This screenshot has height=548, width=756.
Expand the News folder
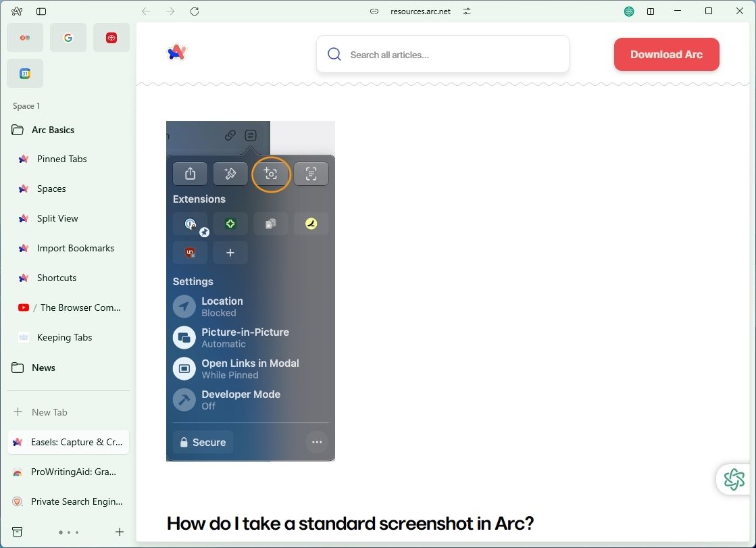coord(68,368)
